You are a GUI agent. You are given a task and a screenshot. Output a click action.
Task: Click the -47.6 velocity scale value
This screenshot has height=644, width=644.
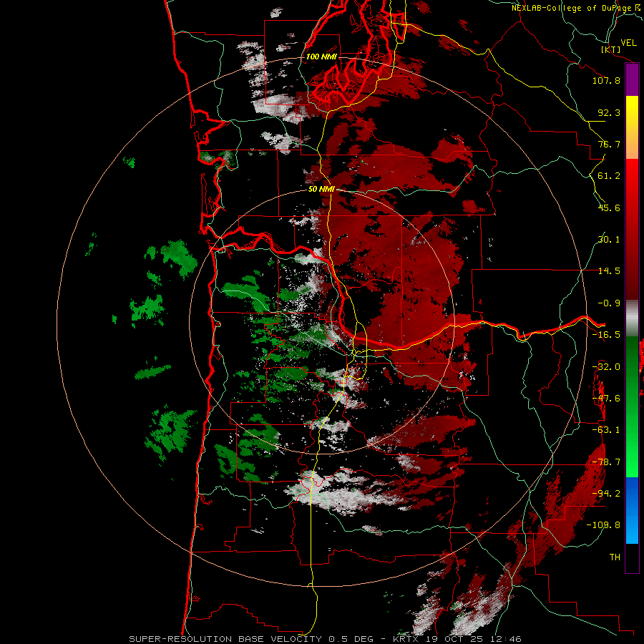click(606, 399)
